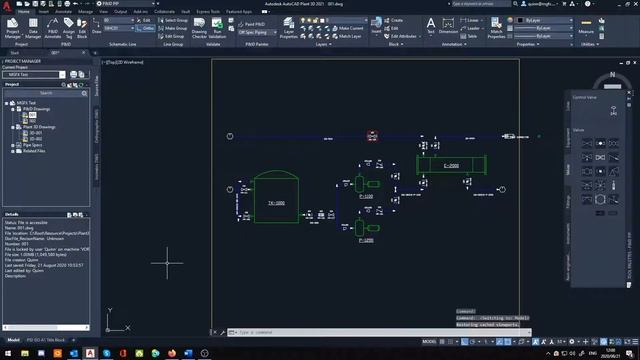Click the Plot printer icon in quick access toolbar
640x360 pixels.
67,4
